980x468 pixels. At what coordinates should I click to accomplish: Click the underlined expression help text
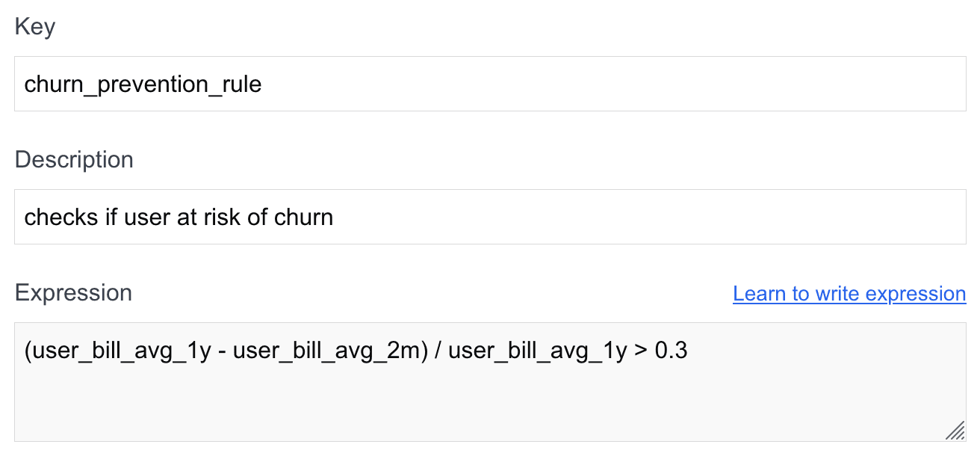point(849,293)
